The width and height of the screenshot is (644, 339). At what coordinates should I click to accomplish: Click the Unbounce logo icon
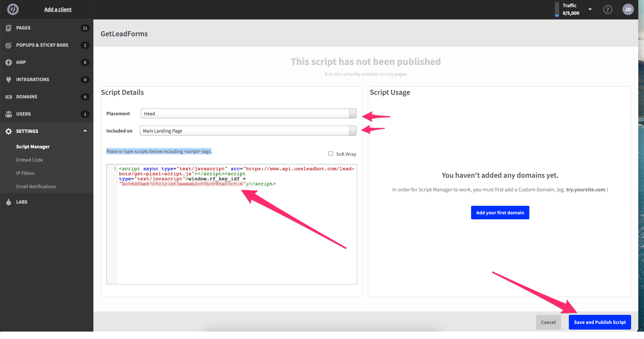point(13,9)
